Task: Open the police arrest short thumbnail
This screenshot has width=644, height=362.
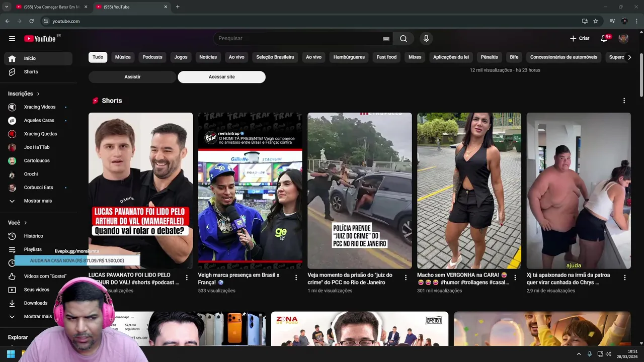Action: [360, 191]
